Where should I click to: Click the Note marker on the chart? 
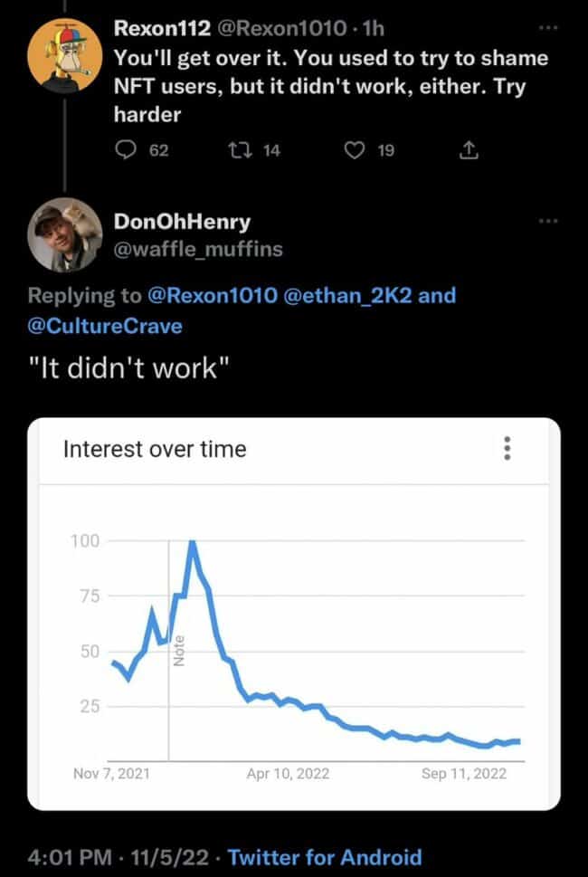point(178,652)
